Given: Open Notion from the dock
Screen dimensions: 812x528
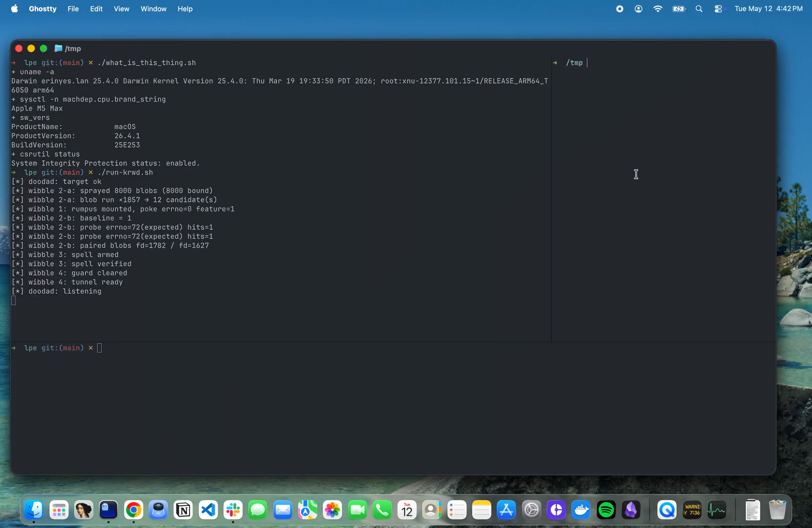Looking at the screenshot, I should (x=183, y=510).
